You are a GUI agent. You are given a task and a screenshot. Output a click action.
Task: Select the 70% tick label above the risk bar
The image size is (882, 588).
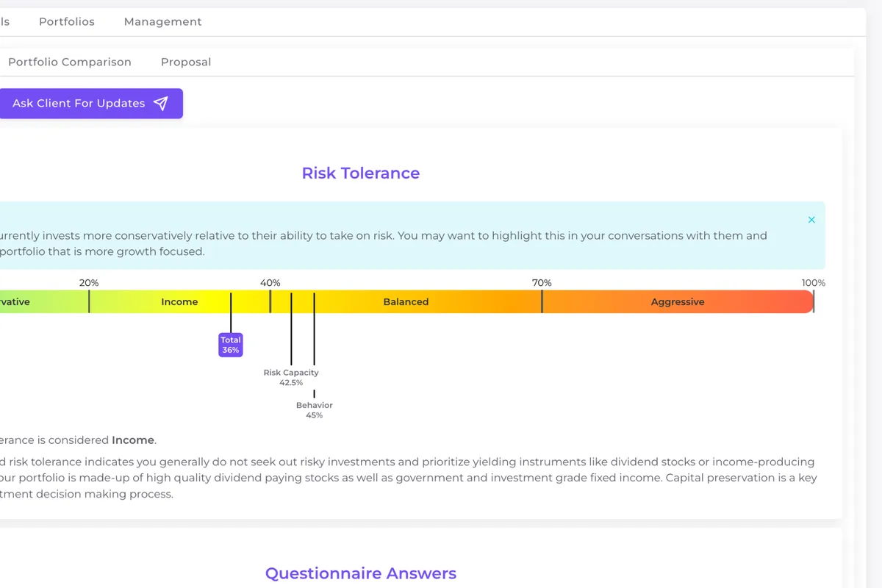pos(542,283)
